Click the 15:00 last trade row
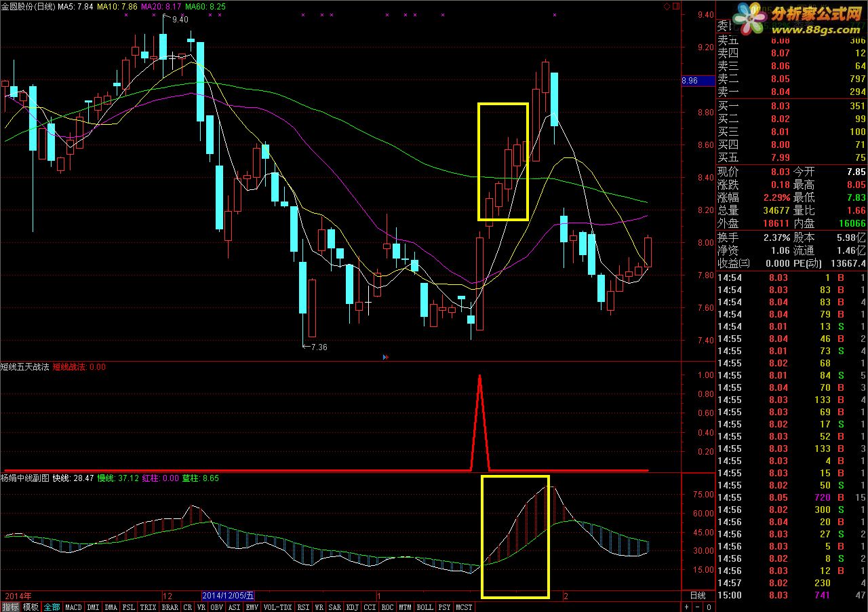Image resolution: width=868 pixels, height=612 pixels. click(792, 595)
